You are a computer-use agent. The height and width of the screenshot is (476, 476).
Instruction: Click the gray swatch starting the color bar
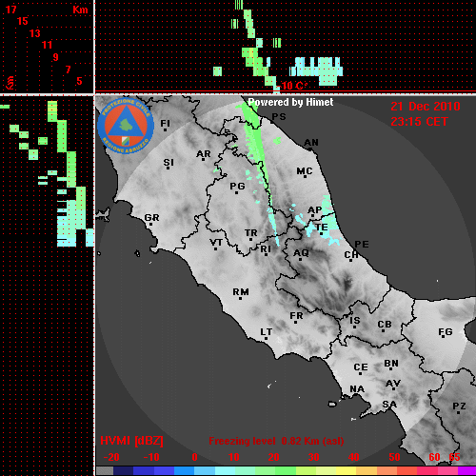coord(105,471)
